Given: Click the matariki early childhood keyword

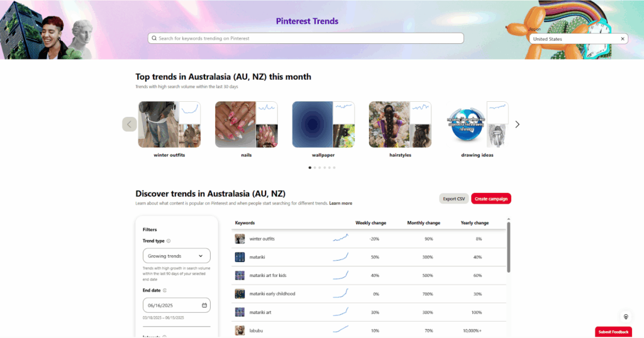Looking at the screenshot, I should point(272,293).
